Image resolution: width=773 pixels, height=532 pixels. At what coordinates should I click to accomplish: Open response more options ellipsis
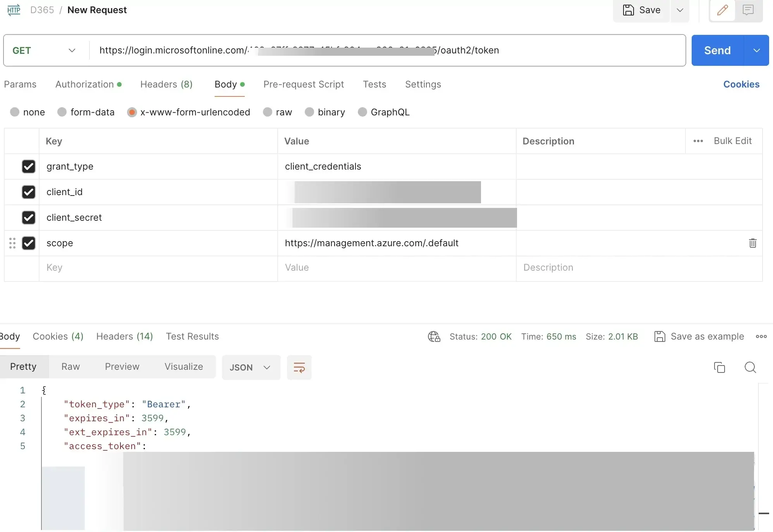click(x=761, y=336)
